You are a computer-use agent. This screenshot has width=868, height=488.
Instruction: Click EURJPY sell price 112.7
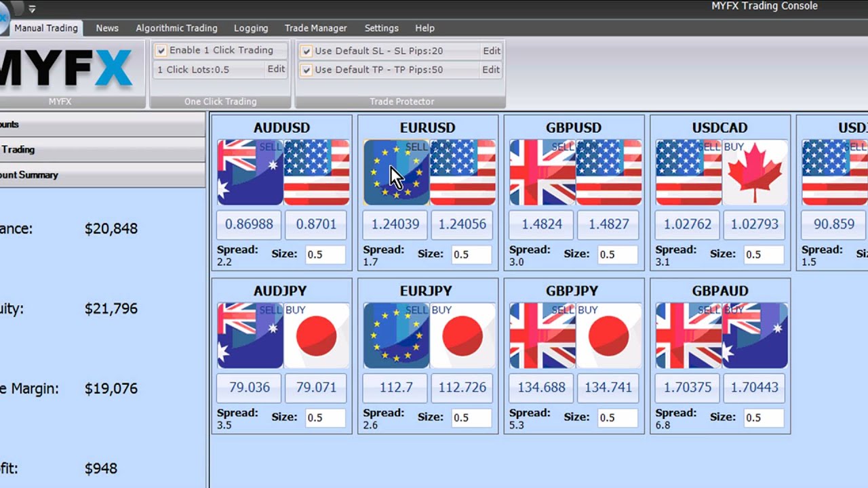coord(395,388)
